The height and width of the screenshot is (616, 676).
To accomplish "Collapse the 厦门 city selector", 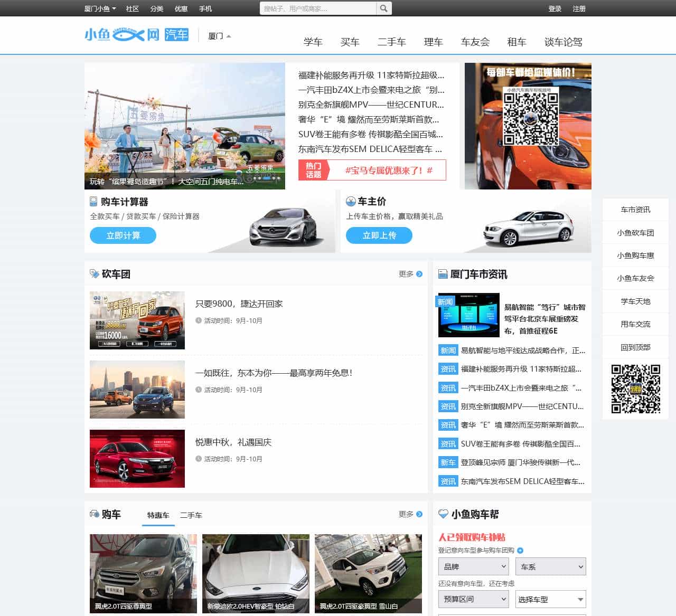I will [x=219, y=35].
